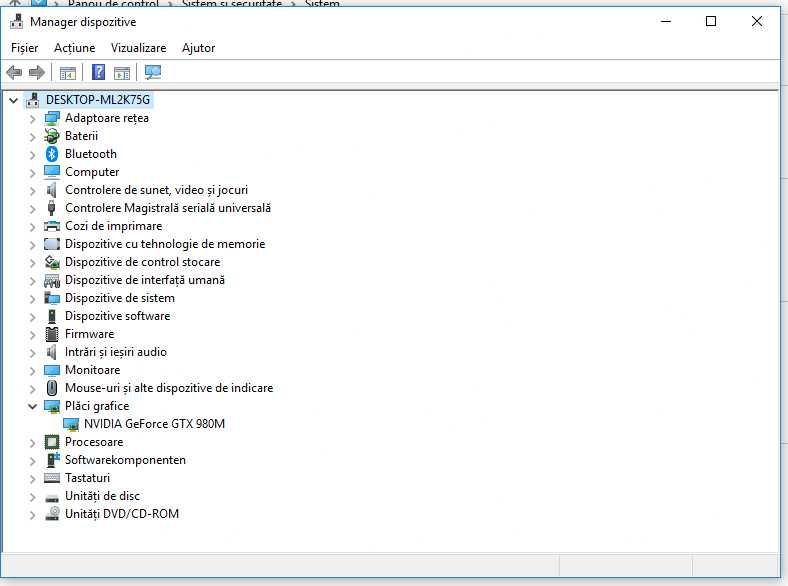Click the scan for hardware changes monitor icon
788x586 pixels.
click(x=153, y=73)
